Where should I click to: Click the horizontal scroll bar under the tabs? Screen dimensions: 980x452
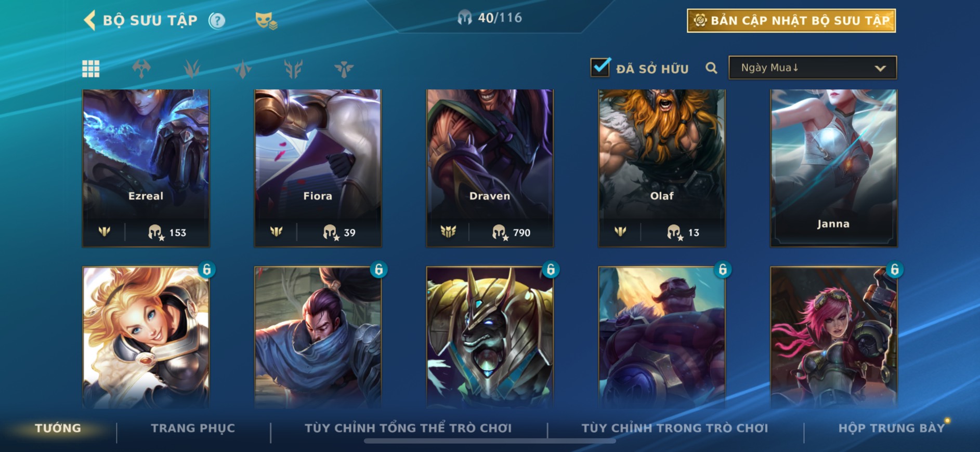pyautogui.click(x=490, y=441)
